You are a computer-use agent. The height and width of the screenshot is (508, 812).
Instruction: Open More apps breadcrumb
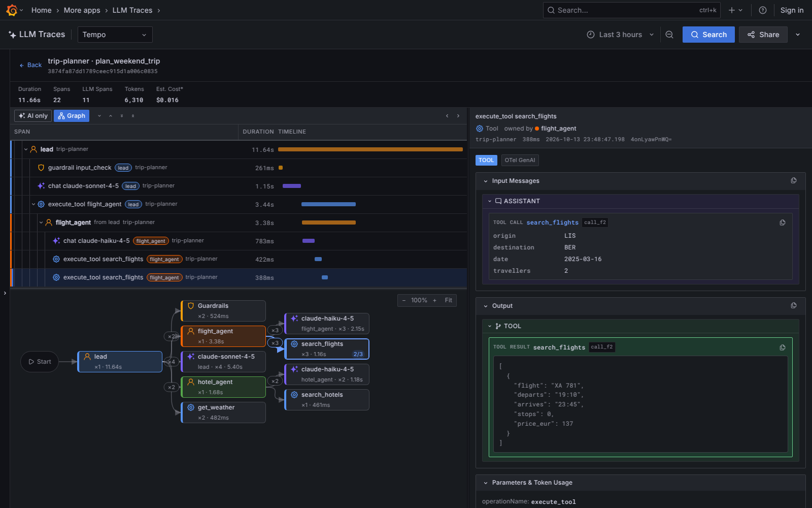click(x=82, y=10)
